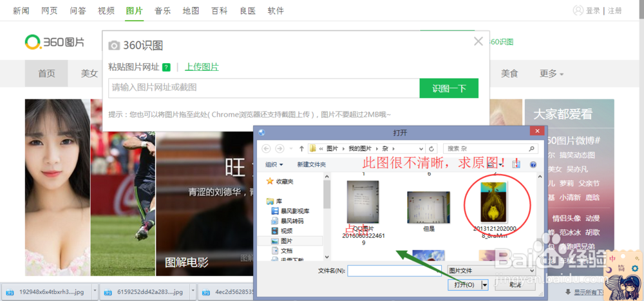Click the preview pane icon in dialog toolbar
This screenshot has height=301, width=644.
(516, 164)
